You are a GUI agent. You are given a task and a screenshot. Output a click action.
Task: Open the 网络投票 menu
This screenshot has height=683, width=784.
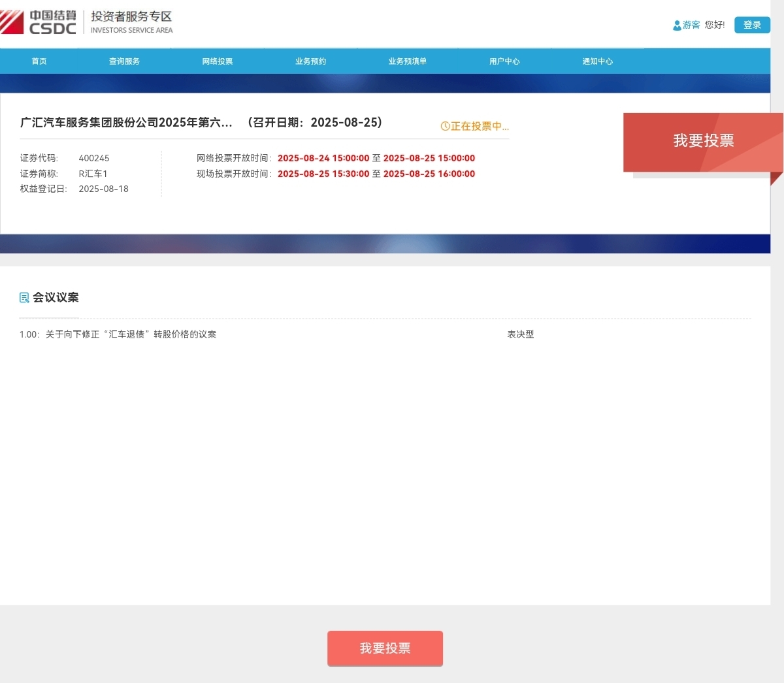point(218,61)
